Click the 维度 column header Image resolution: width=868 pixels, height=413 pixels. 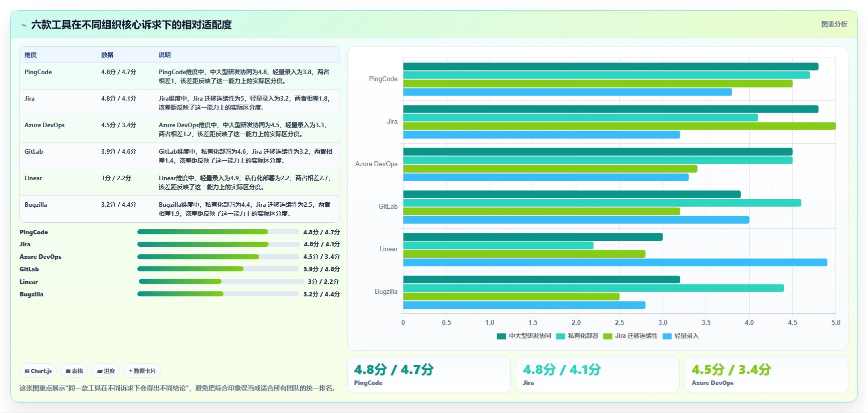31,55
